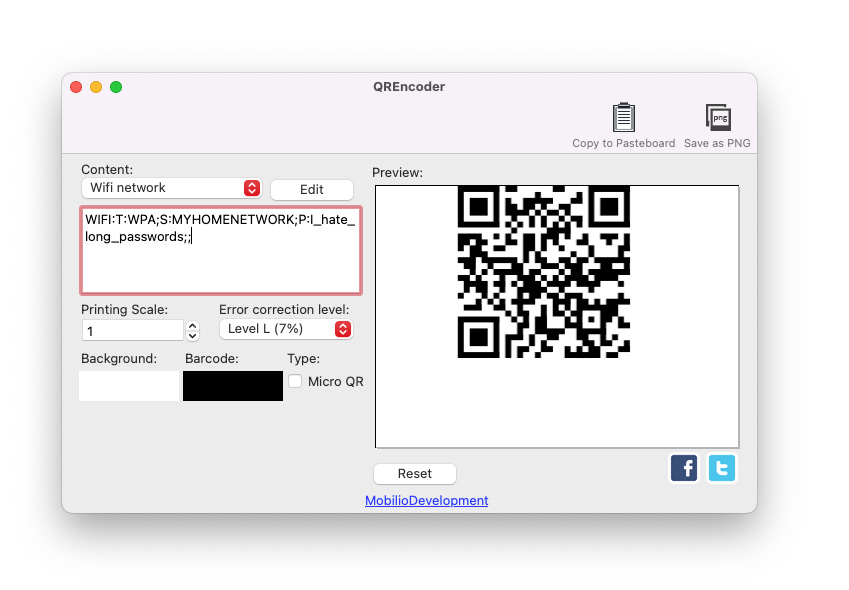This screenshot has height=590, width=849.
Task: Open the Wifi network content dropdown
Action: (x=172, y=188)
